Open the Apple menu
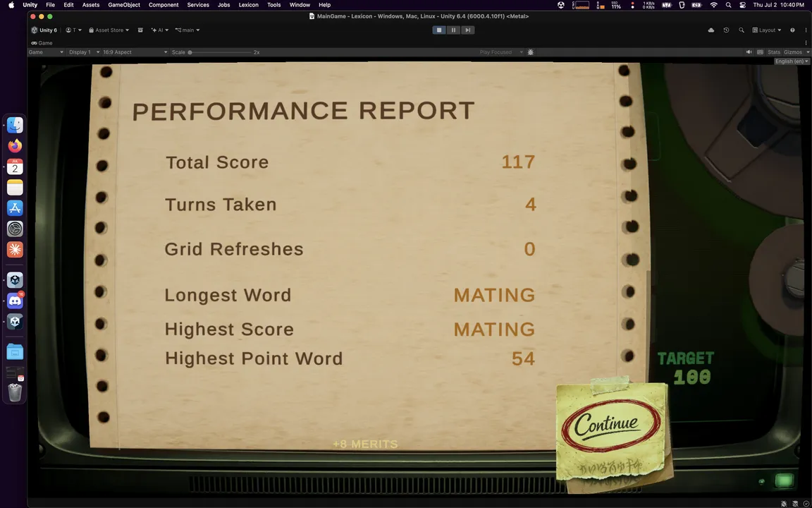The height and width of the screenshot is (508, 812). 11,5
